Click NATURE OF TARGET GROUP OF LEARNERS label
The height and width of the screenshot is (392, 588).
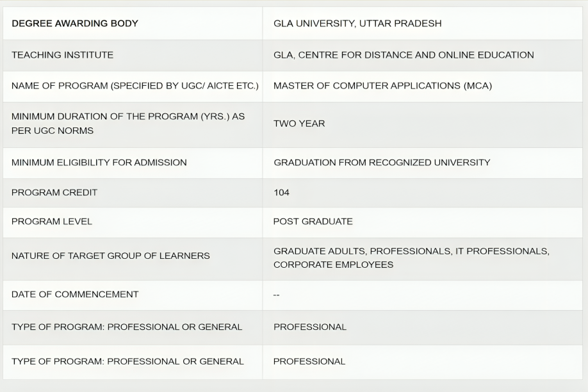click(110, 256)
